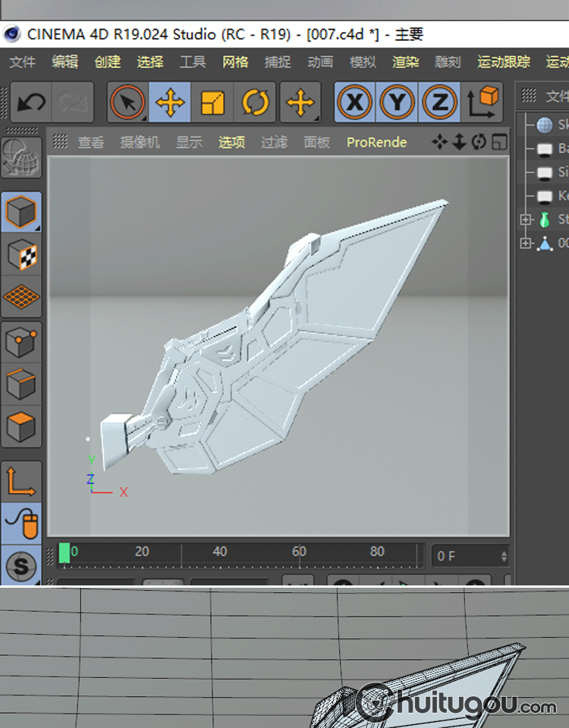Select the Move tool in toolbar
Screen dimensions: 569x728
coord(170,102)
